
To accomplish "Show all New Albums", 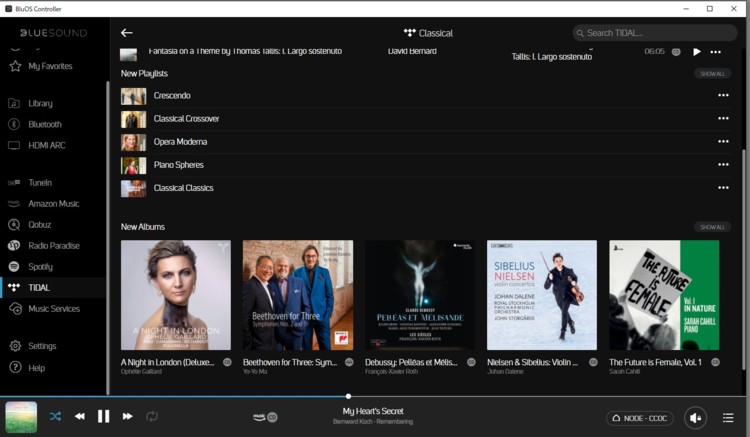I will pyautogui.click(x=712, y=227).
